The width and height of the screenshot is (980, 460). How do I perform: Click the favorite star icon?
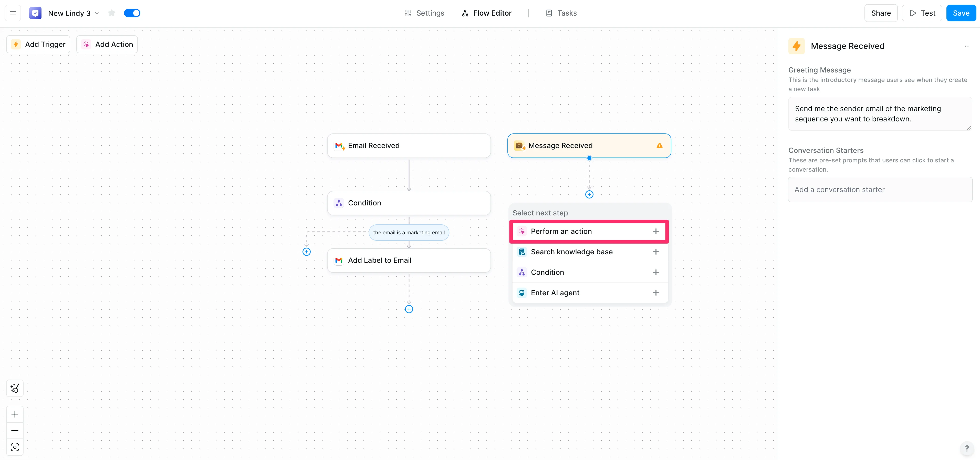(111, 13)
